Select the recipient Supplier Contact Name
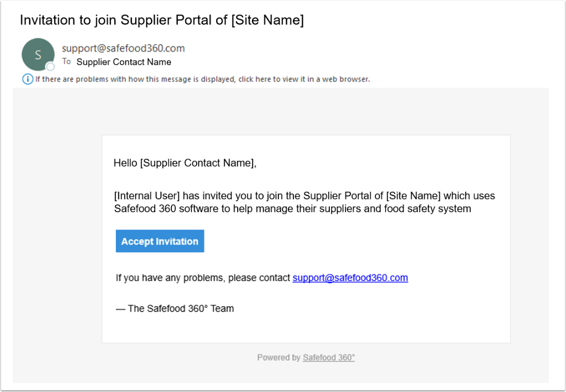Screen dimensions: 566x392 pyautogui.click(x=124, y=62)
